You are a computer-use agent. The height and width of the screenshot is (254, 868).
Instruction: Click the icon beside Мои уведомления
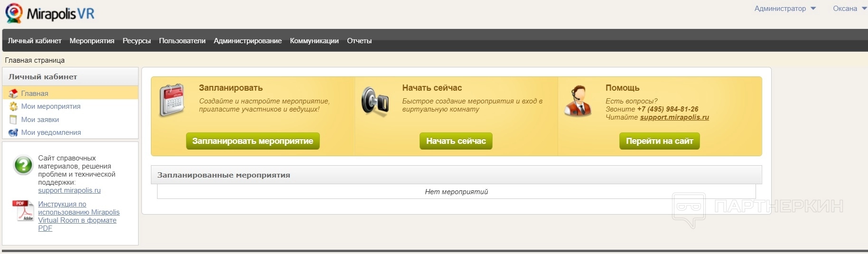pyautogui.click(x=13, y=132)
